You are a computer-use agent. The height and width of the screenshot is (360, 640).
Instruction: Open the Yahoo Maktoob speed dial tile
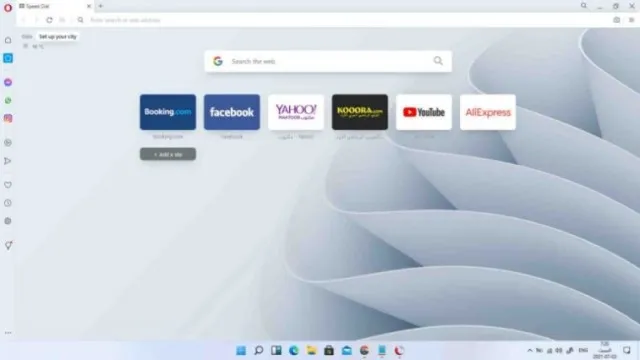pyautogui.click(x=296, y=112)
